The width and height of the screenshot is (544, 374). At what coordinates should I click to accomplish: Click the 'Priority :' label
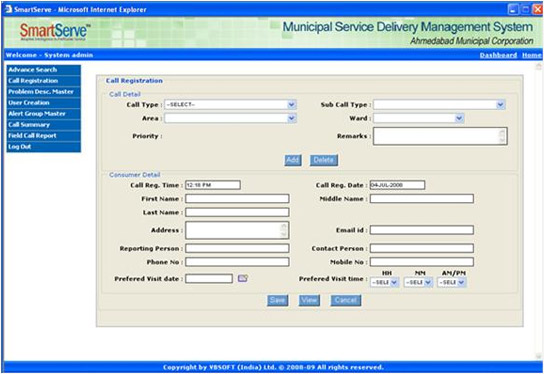tap(147, 136)
